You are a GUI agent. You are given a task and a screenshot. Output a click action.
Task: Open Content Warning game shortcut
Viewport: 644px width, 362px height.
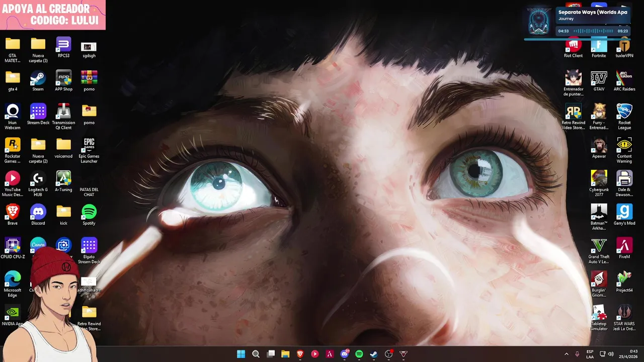click(x=624, y=151)
